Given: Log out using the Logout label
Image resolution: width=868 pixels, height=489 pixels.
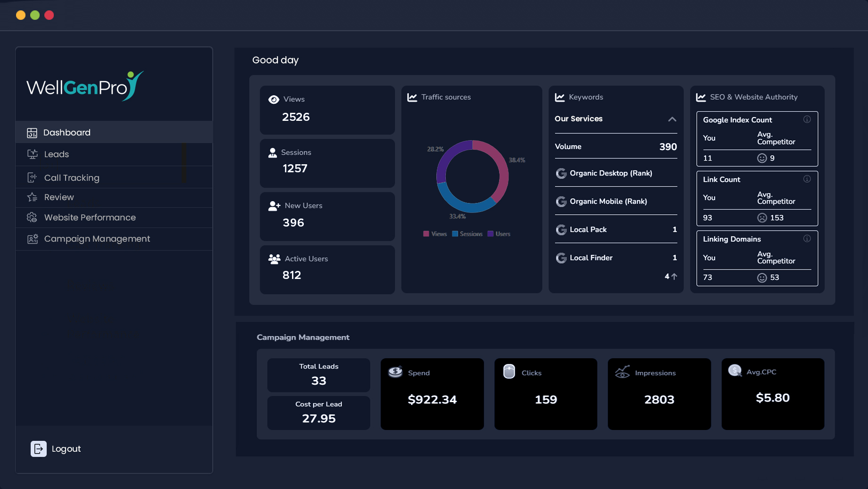Looking at the screenshot, I should [66, 449].
